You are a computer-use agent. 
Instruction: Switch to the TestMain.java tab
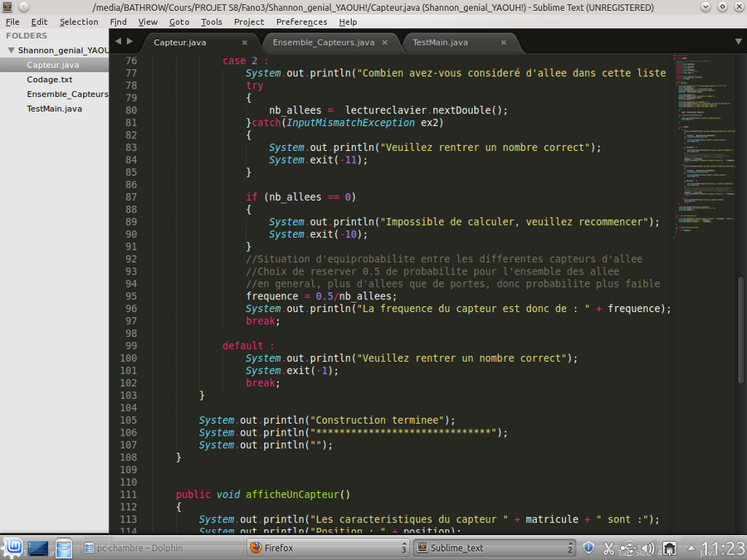[440, 42]
